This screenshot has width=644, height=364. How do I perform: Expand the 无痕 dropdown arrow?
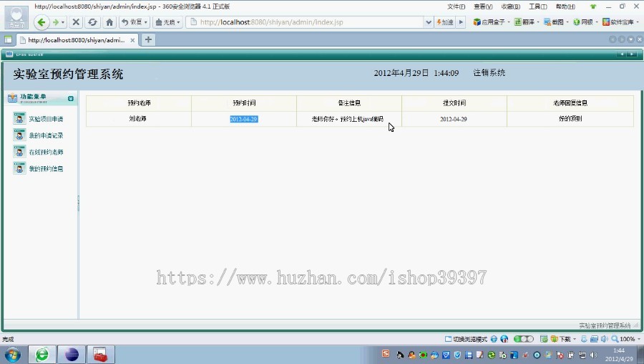(x=179, y=22)
